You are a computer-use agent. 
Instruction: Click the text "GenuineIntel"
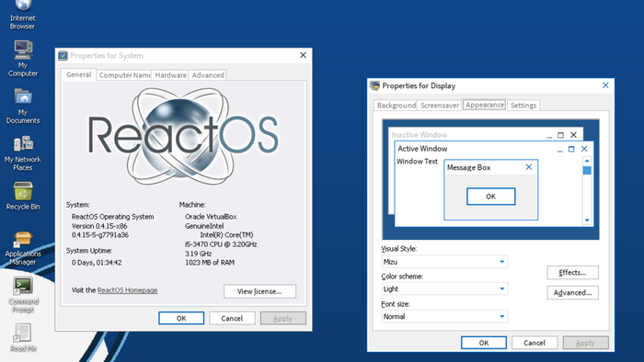click(x=204, y=226)
